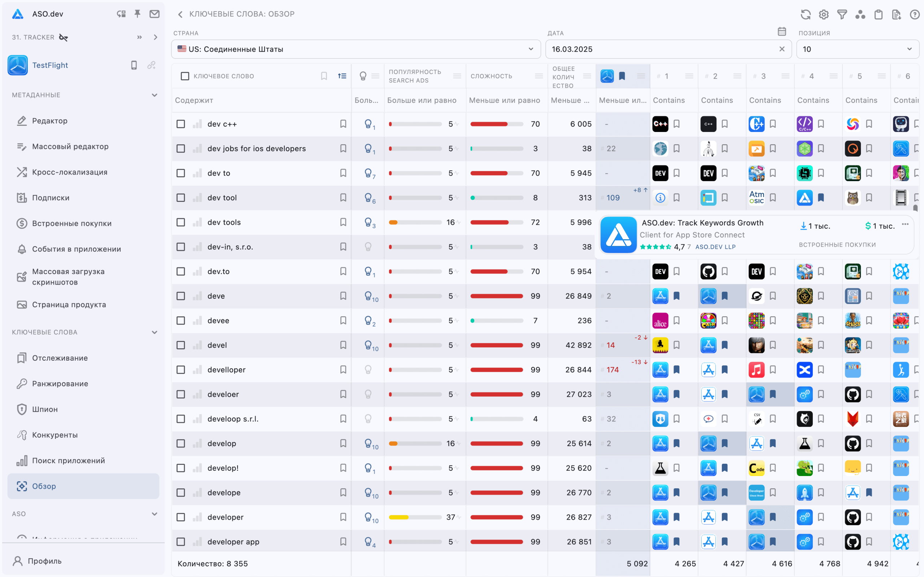The image size is (924, 577).
Task: Open the filter funnel icon
Action: (x=842, y=14)
